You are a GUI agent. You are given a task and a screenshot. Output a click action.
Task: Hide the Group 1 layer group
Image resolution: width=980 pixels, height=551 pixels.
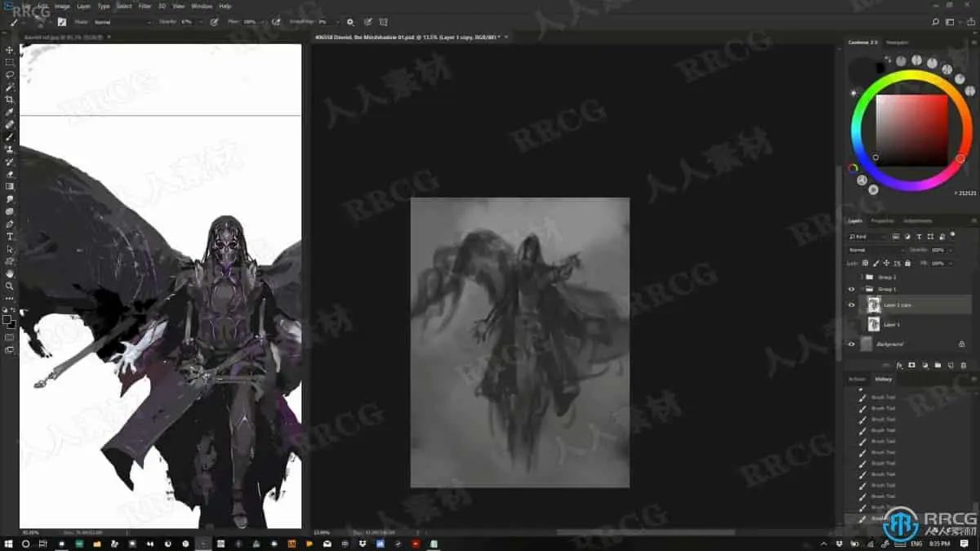coord(851,289)
